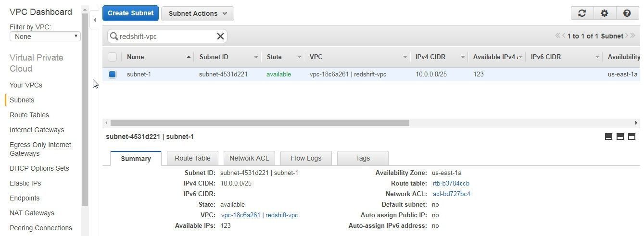
Task: Maximize details pane using rightmost layout icon
Action: (631, 137)
